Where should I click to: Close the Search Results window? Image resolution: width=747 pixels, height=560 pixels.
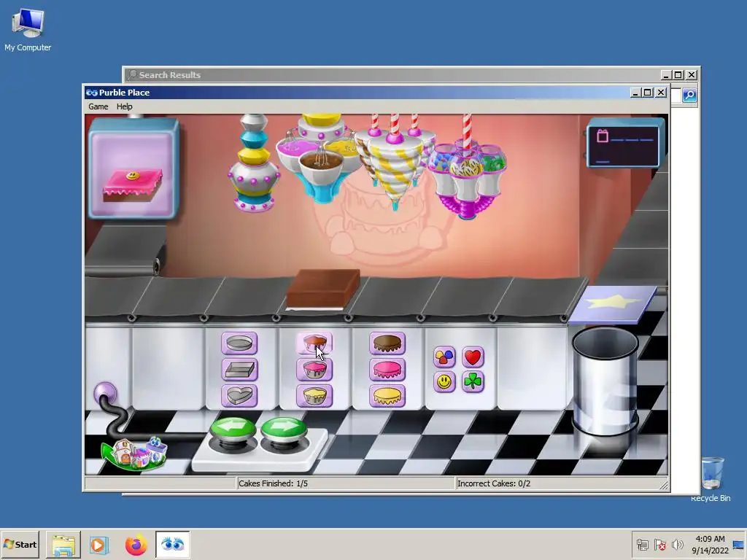[692, 75]
